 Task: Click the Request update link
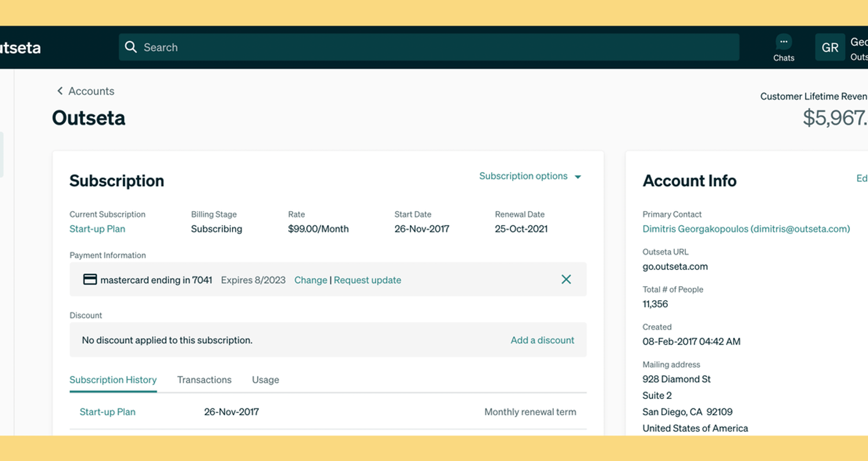pos(367,280)
